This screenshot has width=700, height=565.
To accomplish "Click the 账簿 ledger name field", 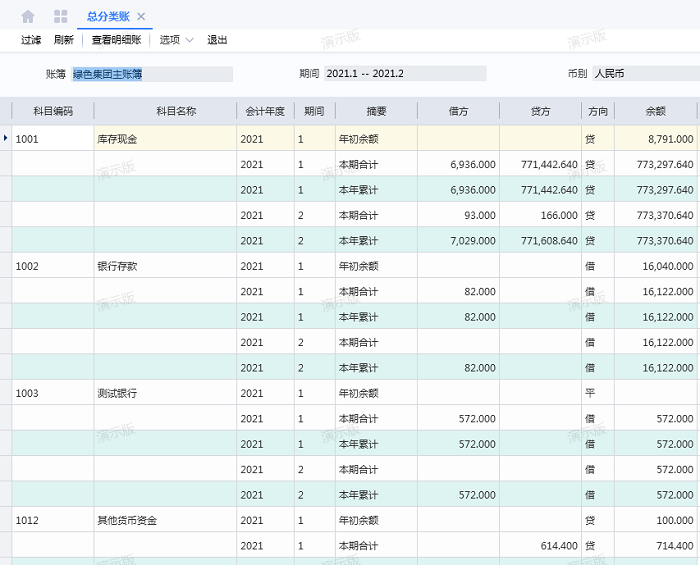I will (x=151, y=74).
